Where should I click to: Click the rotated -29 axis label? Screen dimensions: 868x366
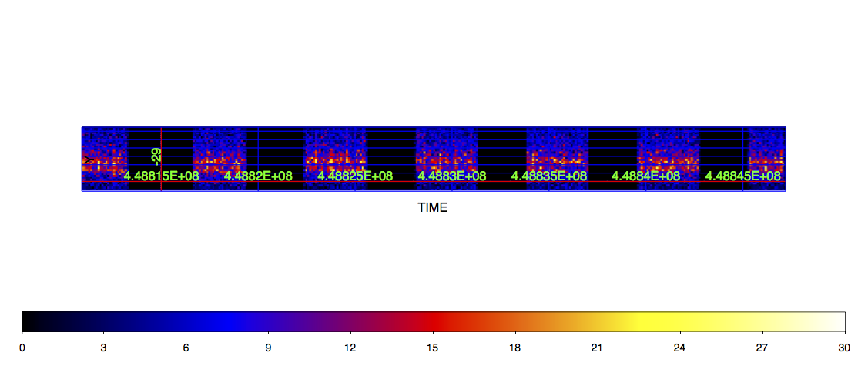[x=156, y=156]
